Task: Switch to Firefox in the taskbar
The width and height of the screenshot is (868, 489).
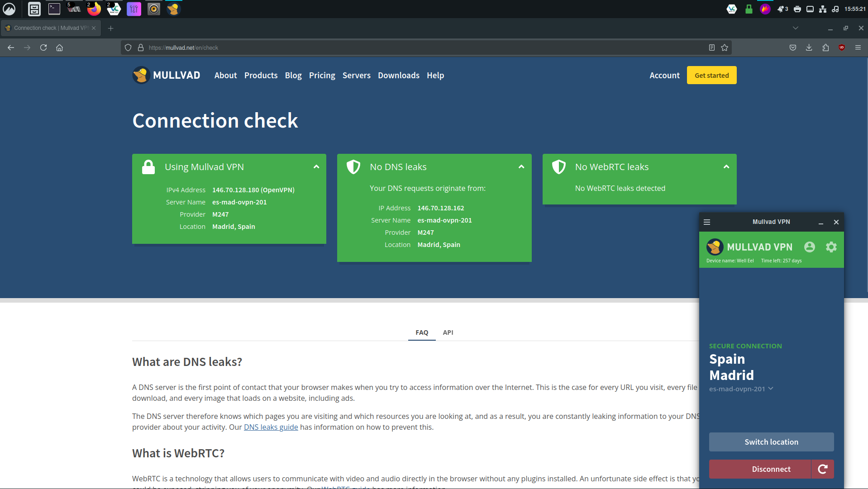Action: [x=94, y=9]
